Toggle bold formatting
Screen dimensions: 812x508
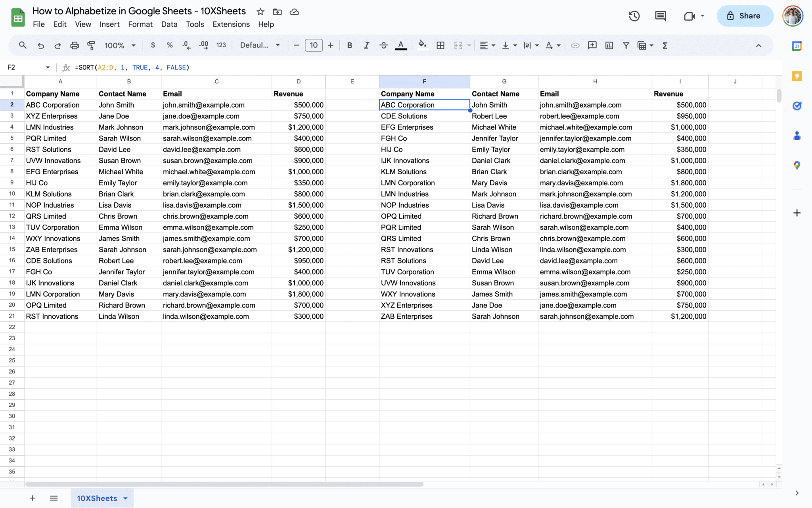point(349,45)
